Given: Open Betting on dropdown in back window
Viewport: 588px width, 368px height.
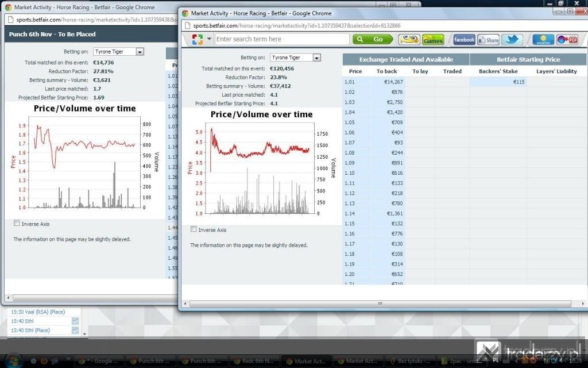Looking at the screenshot, I should coord(140,52).
